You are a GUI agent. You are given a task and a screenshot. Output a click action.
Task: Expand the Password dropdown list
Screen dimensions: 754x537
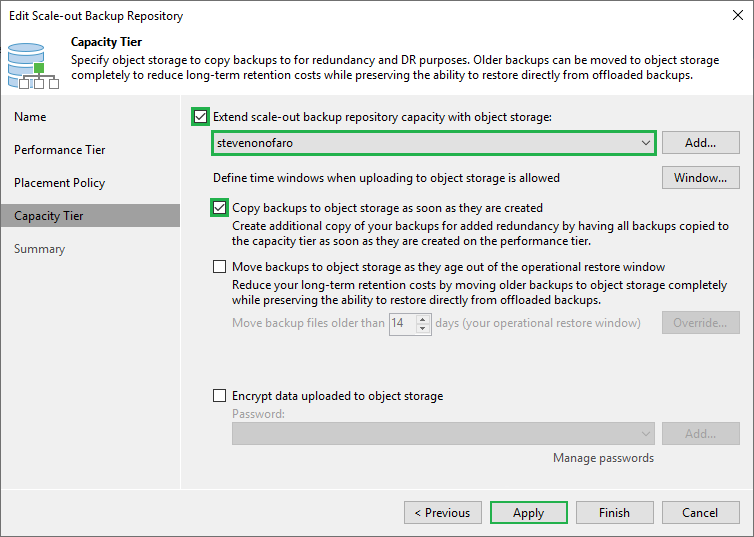645,433
